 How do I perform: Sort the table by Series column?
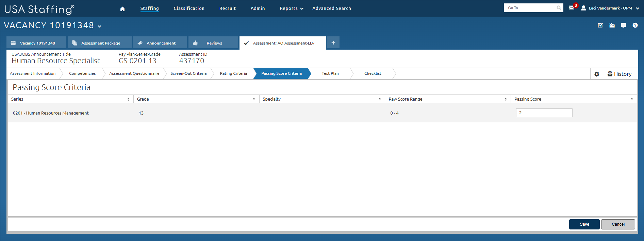pyautogui.click(x=128, y=99)
